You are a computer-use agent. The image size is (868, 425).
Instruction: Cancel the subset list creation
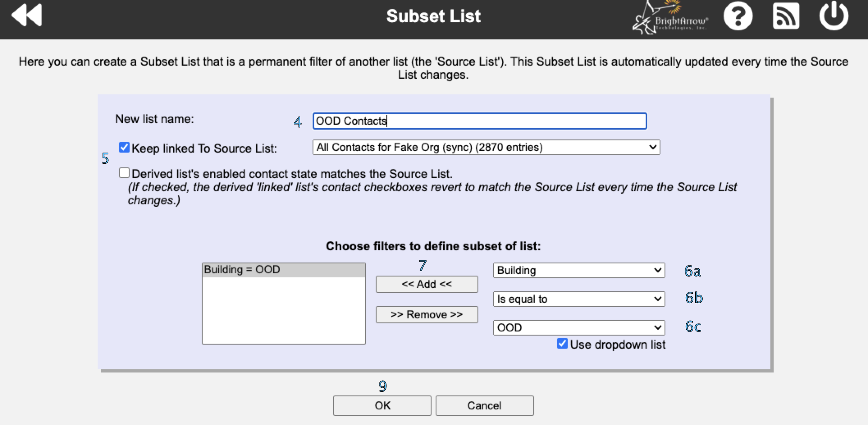click(484, 405)
